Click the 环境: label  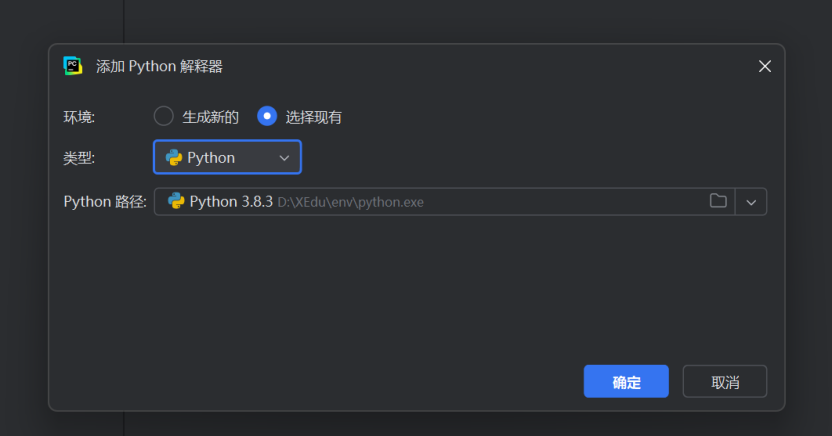click(x=79, y=117)
